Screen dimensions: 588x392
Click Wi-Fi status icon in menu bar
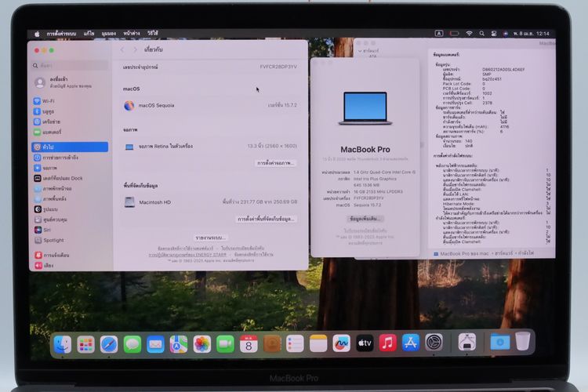pyautogui.click(x=469, y=34)
